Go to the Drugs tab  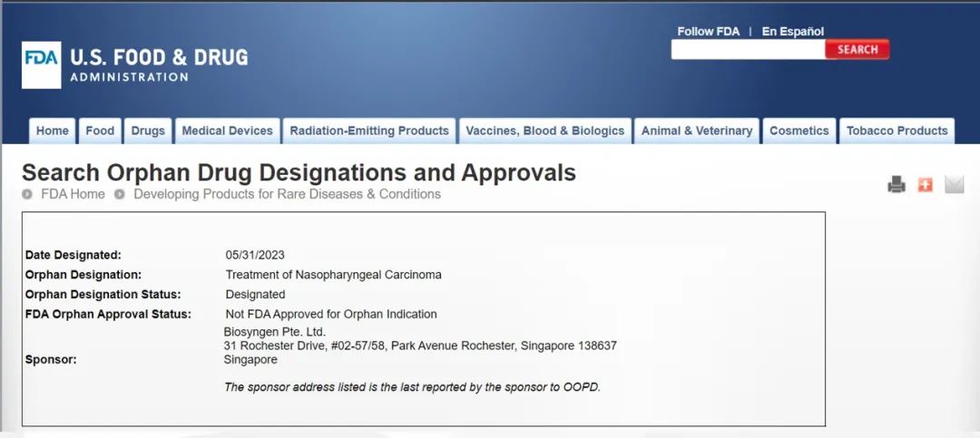pos(148,131)
